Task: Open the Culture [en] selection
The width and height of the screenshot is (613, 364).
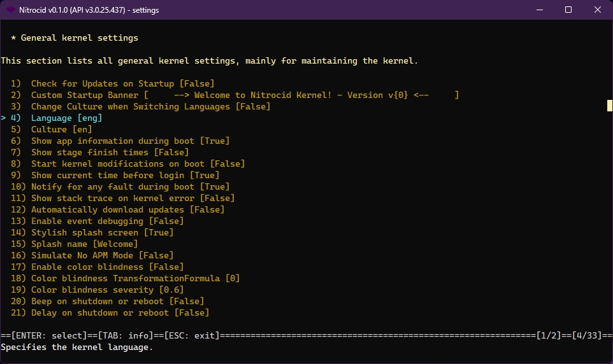Action: (61, 130)
